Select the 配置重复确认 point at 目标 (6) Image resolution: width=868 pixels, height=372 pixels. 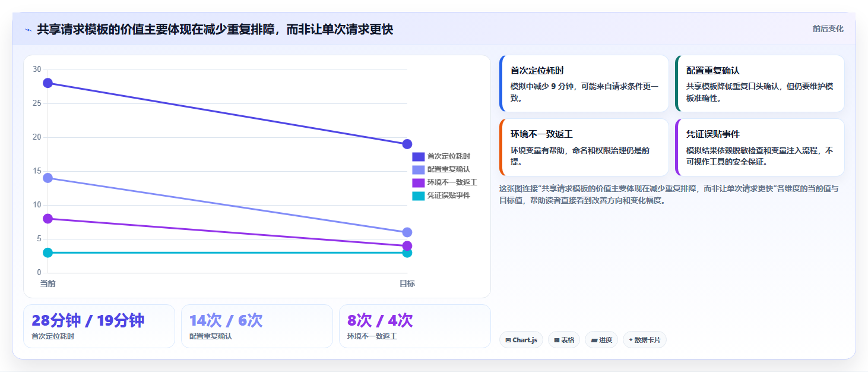[x=407, y=232]
